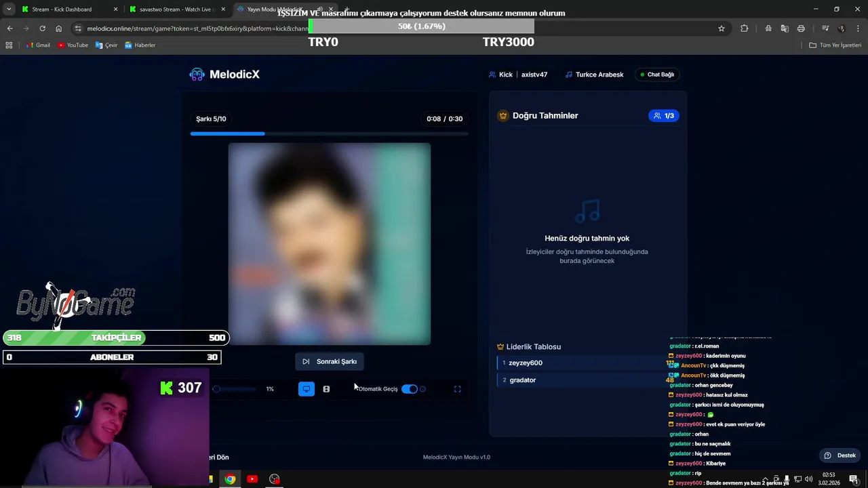This screenshot has height=488, width=868.
Task: Click the melodicx.online address bar
Action: [x=400, y=28]
